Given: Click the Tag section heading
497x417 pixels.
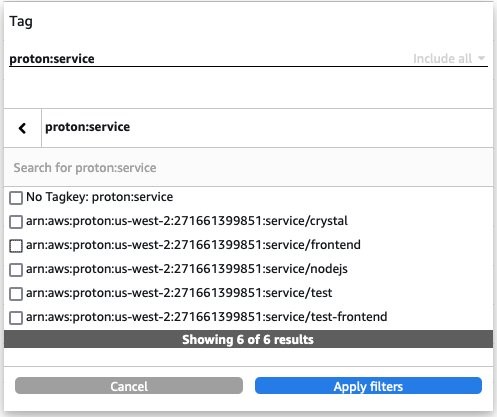Looking at the screenshot, I should pyautogui.click(x=21, y=21).
